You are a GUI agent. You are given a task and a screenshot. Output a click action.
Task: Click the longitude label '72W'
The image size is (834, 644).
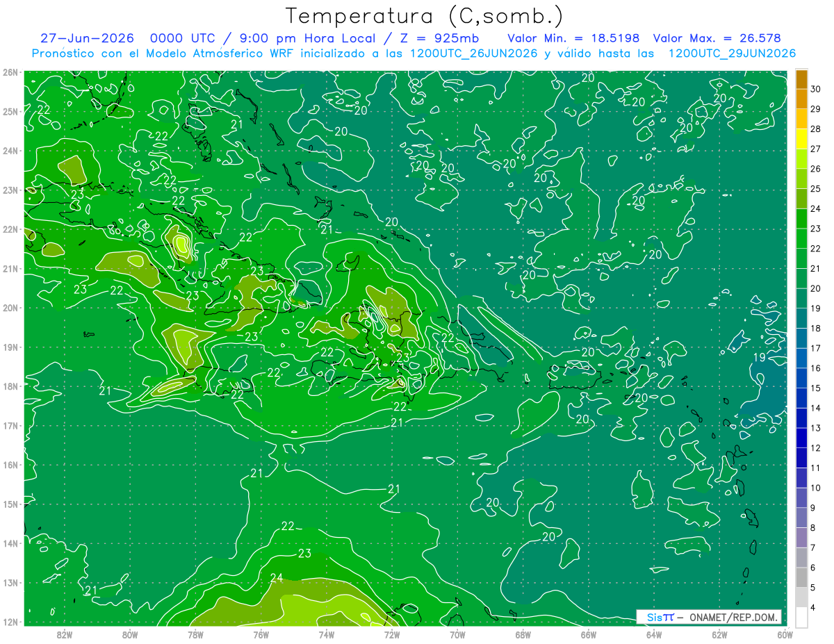pyautogui.click(x=392, y=634)
